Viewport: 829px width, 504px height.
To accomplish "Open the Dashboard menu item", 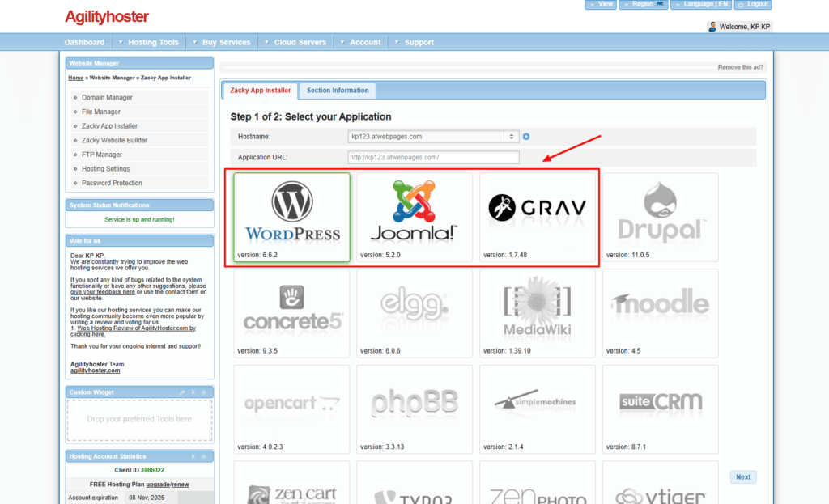I will click(x=84, y=41).
